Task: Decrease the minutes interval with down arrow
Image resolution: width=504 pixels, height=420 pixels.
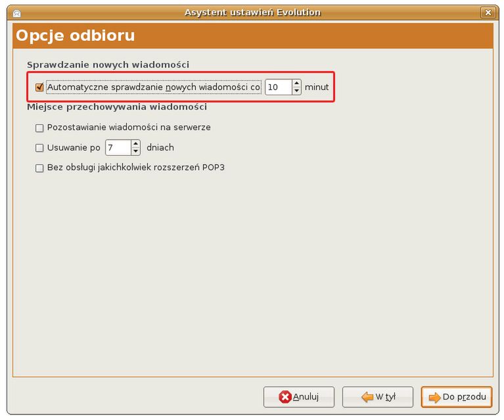Action: [296, 91]
